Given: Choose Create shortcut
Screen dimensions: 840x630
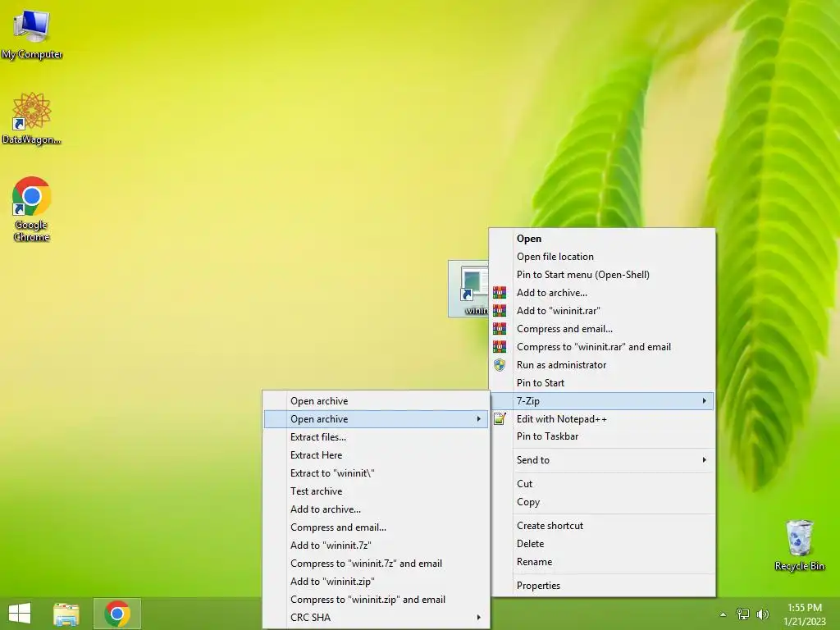Looking at the screenshot, I should (x=603, y=526).
